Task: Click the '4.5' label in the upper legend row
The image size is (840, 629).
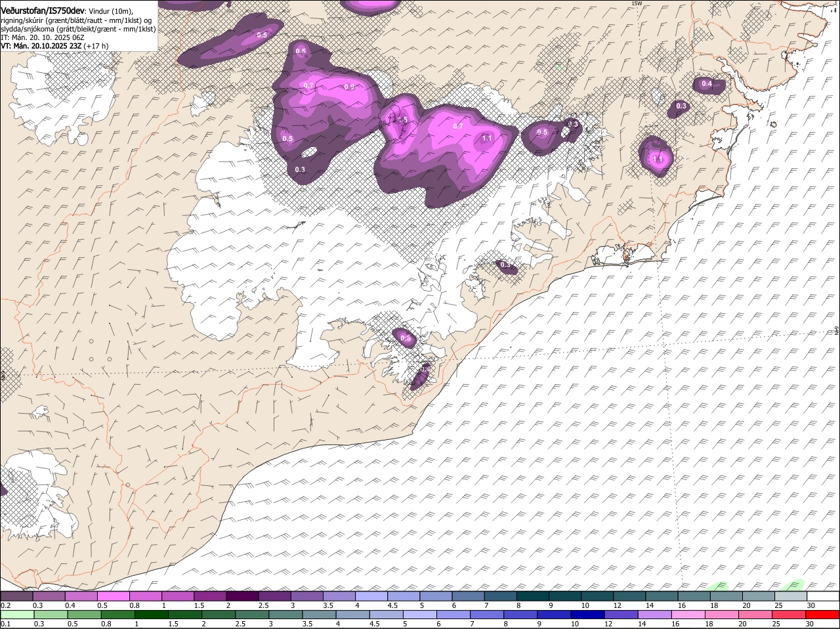Action: pos(393,605)
